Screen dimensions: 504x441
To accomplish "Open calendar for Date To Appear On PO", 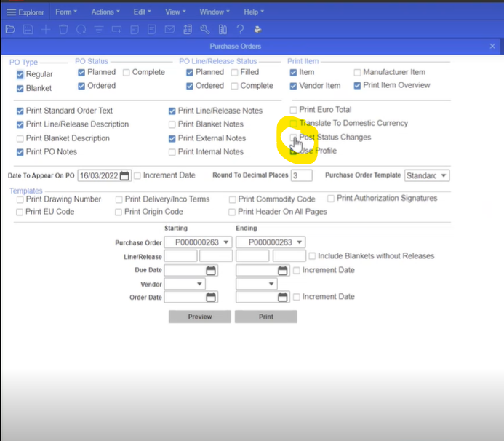I will (x=124, y=175).
